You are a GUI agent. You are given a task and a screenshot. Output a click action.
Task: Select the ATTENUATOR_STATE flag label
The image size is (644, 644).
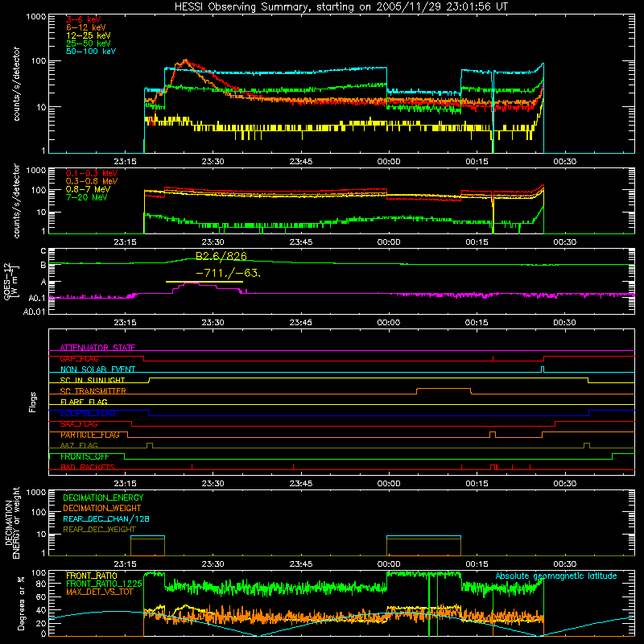(x=97, y=348)
